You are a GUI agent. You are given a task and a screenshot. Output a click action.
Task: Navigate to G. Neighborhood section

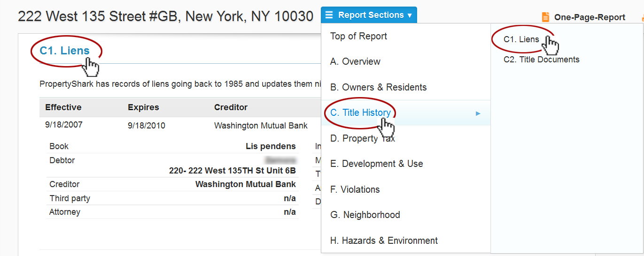[365, 215]
